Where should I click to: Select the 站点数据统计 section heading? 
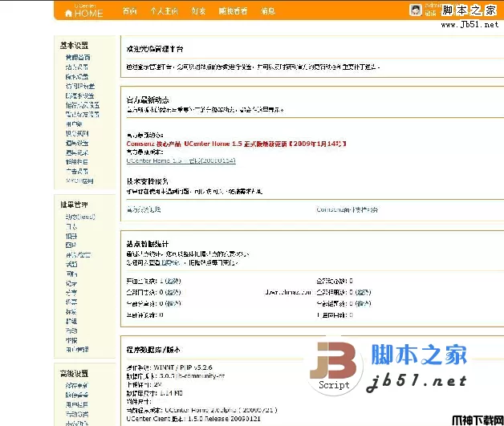(148, 244)
